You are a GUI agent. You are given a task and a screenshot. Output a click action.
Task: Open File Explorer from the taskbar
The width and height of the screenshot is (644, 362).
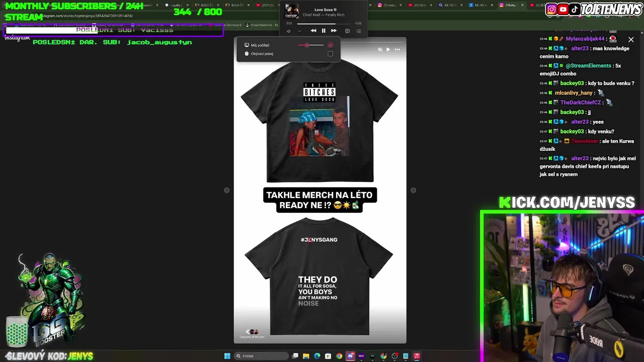[x=306, y=356]
